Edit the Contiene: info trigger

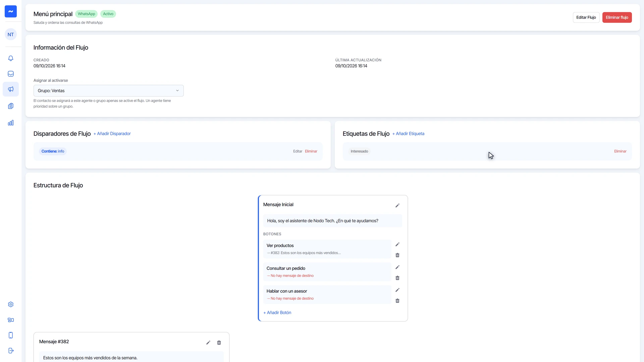(298, 152)
